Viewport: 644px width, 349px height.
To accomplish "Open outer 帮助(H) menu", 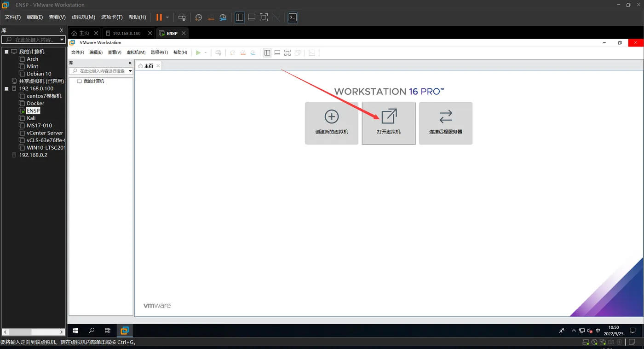I will (138, 17).
